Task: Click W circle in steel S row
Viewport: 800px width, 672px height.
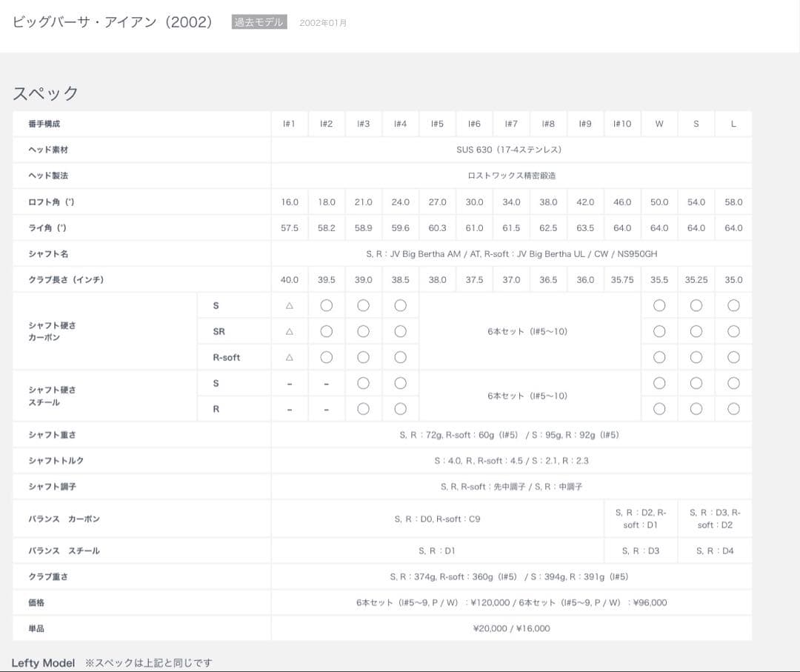Action: coord(659,383)
